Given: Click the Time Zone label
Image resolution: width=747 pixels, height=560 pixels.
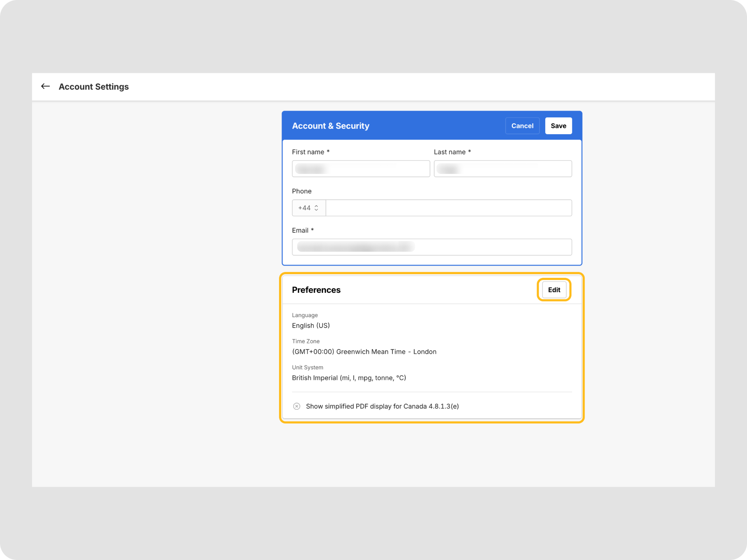Looking at the screenshot, I should pos(306,341).
